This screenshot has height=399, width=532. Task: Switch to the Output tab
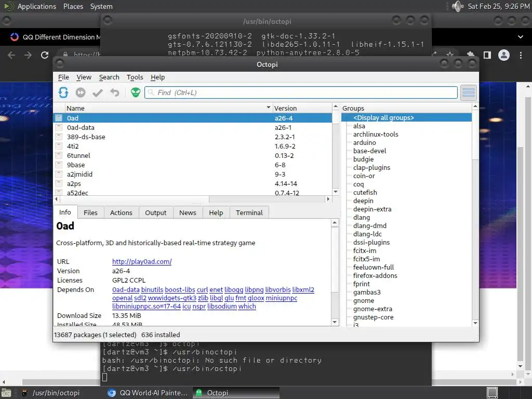coord(156,212)
